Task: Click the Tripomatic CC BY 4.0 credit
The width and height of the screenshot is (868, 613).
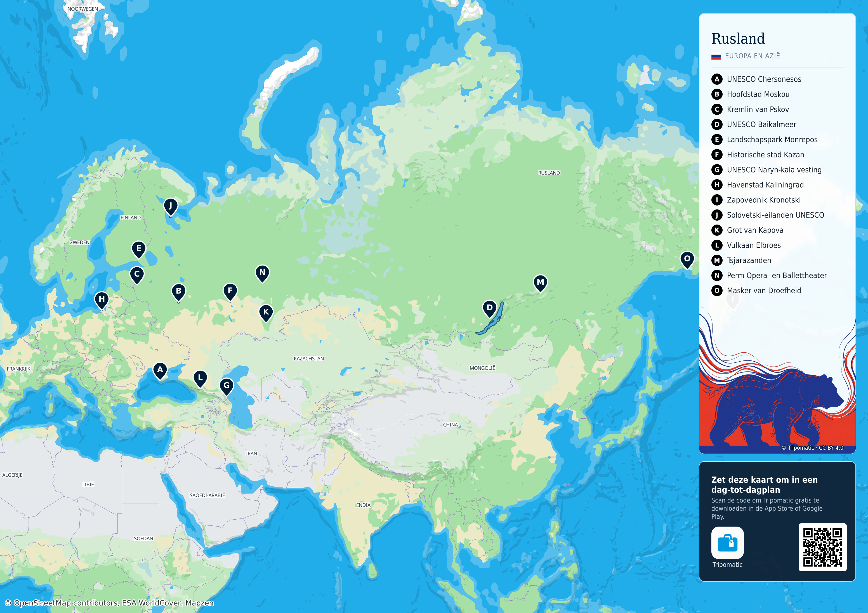Action: 812,448
